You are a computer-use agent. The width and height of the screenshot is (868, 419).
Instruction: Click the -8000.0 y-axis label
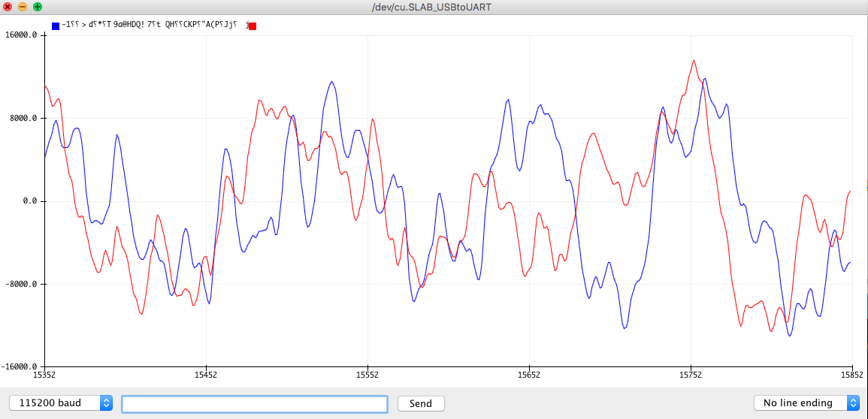(x=20, y=284)
